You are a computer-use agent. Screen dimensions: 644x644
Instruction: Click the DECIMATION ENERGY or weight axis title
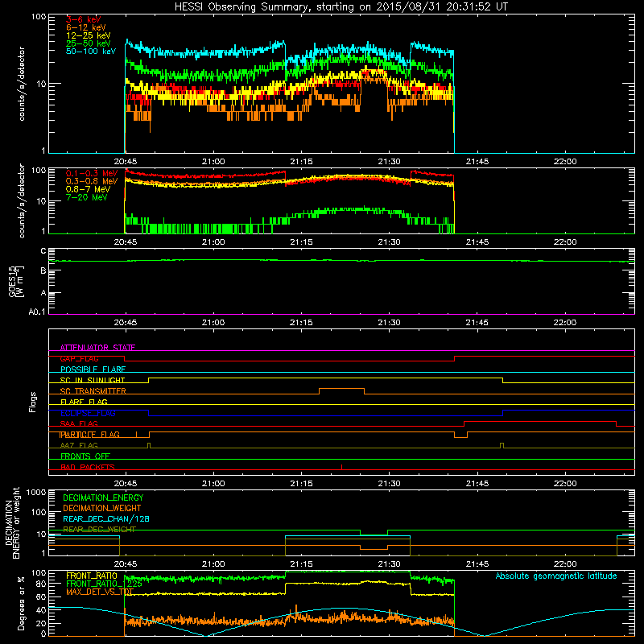12,522
